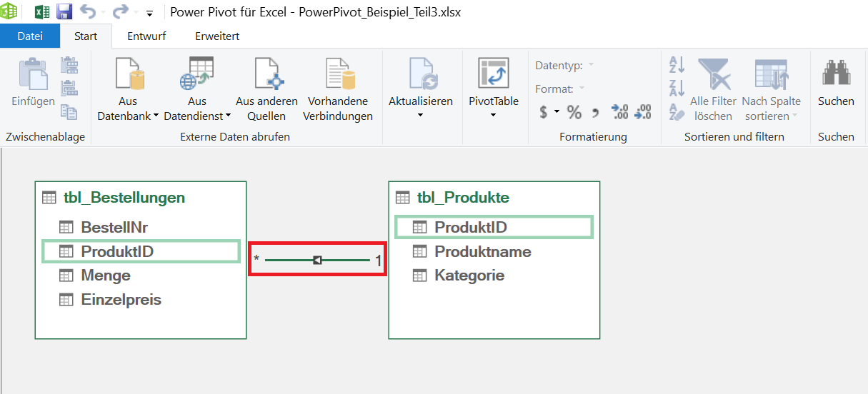The image size is (868, 394).
Task: Decrease decimal places
Action: pos(643,112)
